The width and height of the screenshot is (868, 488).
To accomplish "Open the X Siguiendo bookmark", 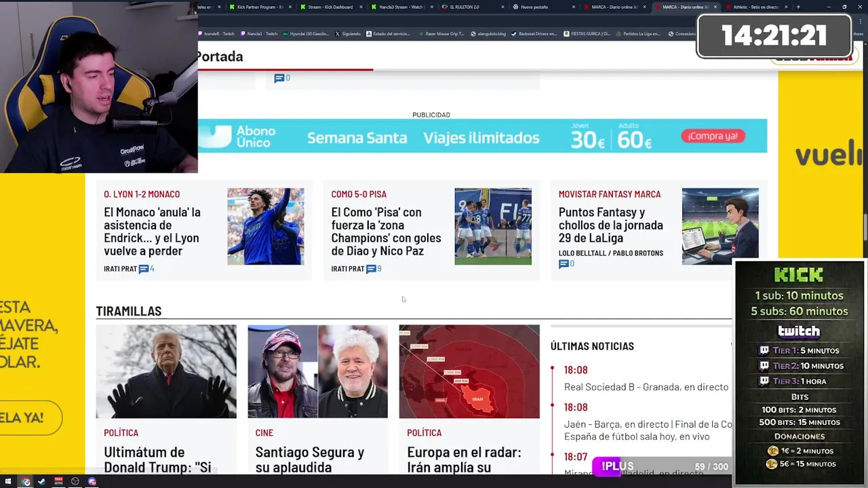I will click(349, 34).
